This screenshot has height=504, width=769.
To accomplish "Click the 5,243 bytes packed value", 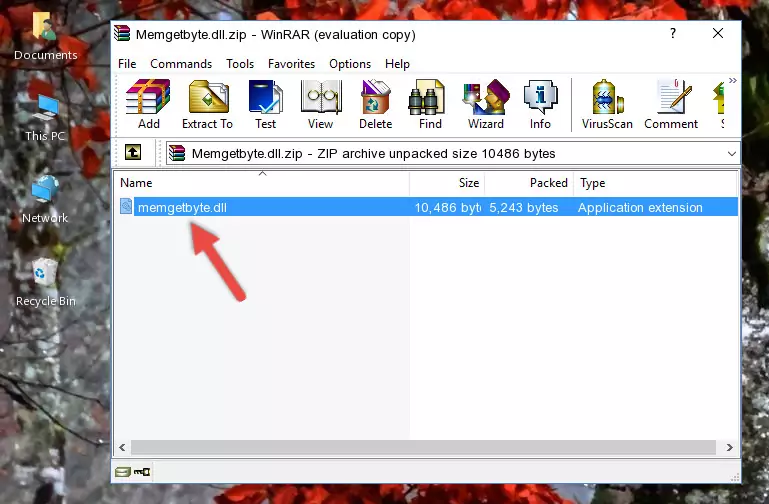I will (x=524, y=207).
